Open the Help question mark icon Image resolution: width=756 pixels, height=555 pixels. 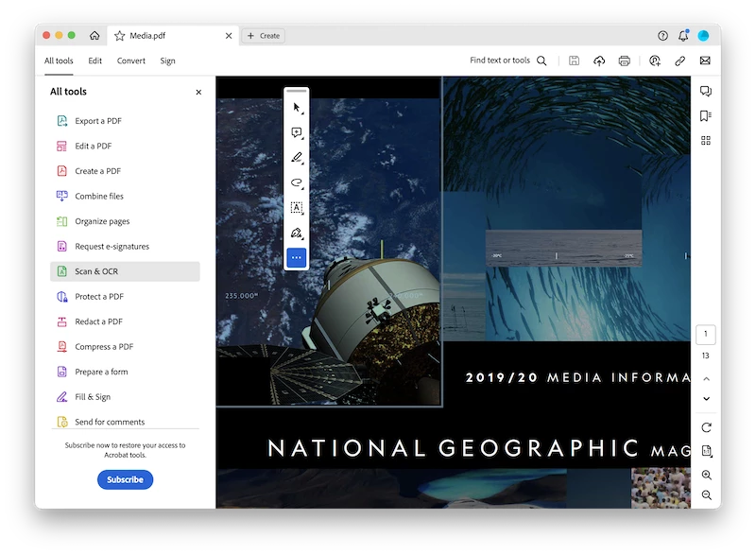coord(663,36)
